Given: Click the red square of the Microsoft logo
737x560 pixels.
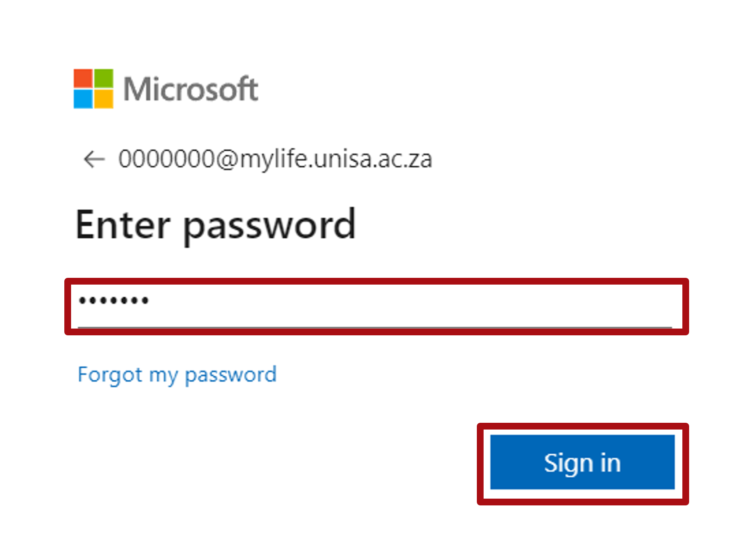Looking at the screenshot, I should pos(83,78).
